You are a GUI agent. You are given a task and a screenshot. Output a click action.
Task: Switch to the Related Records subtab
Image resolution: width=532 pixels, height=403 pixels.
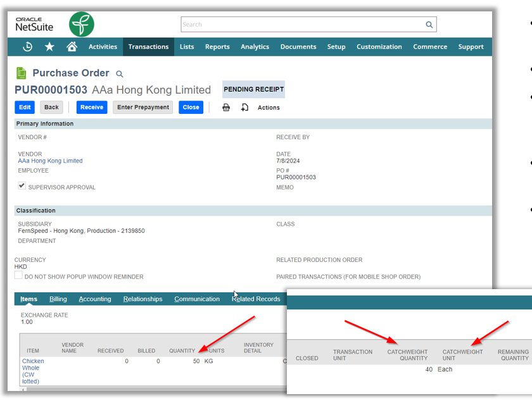coord(256,299)
